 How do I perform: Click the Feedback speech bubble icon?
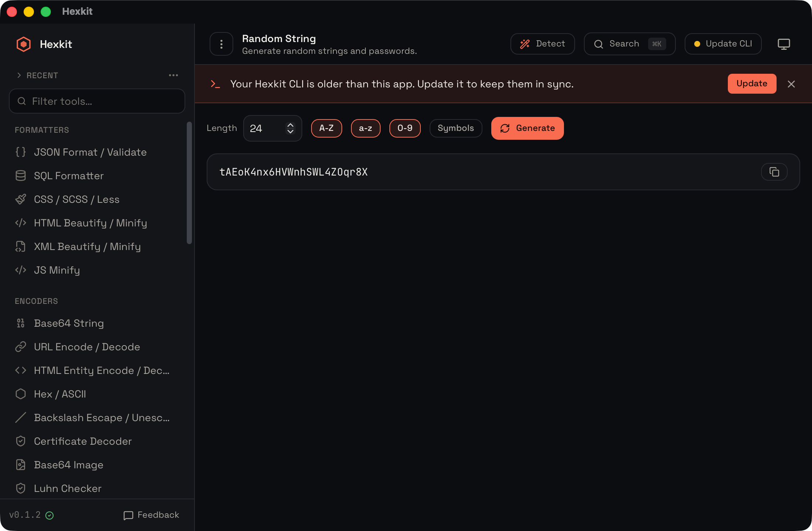tap(128, 515)
